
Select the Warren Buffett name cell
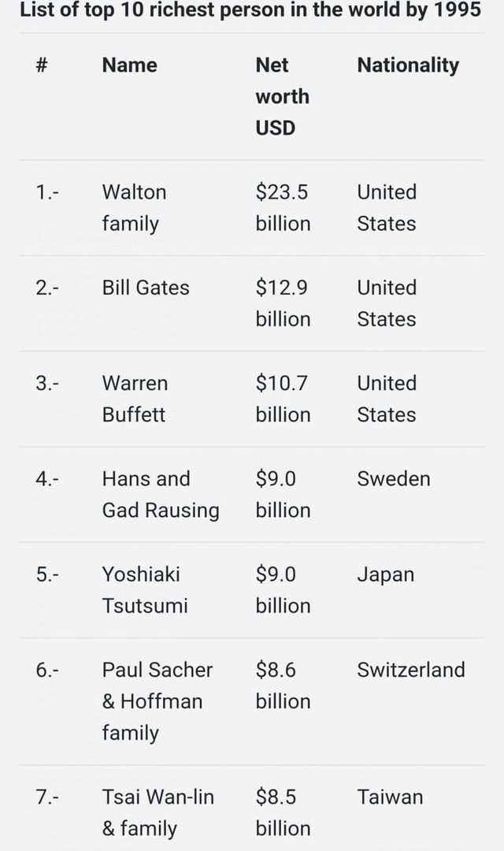pyautogui.click(x=135, y=399)
